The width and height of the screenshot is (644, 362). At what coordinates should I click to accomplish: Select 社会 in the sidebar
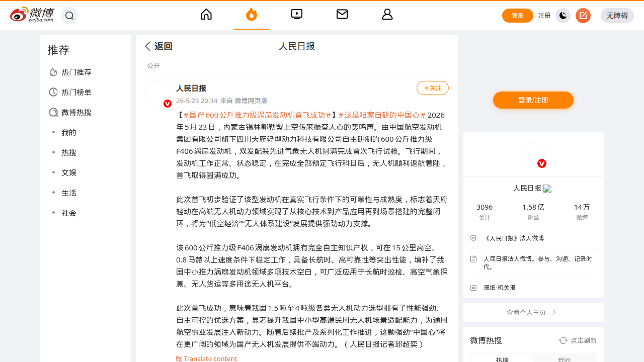tap(86, 213)
